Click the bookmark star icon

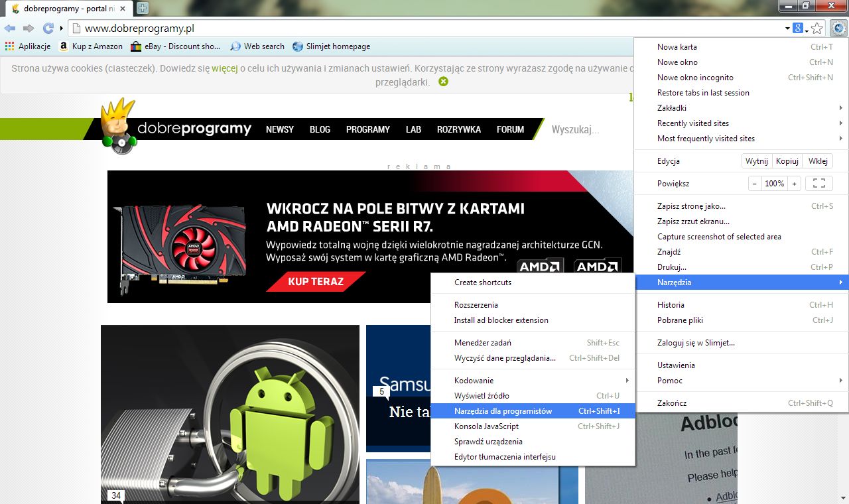coord(817,29)
